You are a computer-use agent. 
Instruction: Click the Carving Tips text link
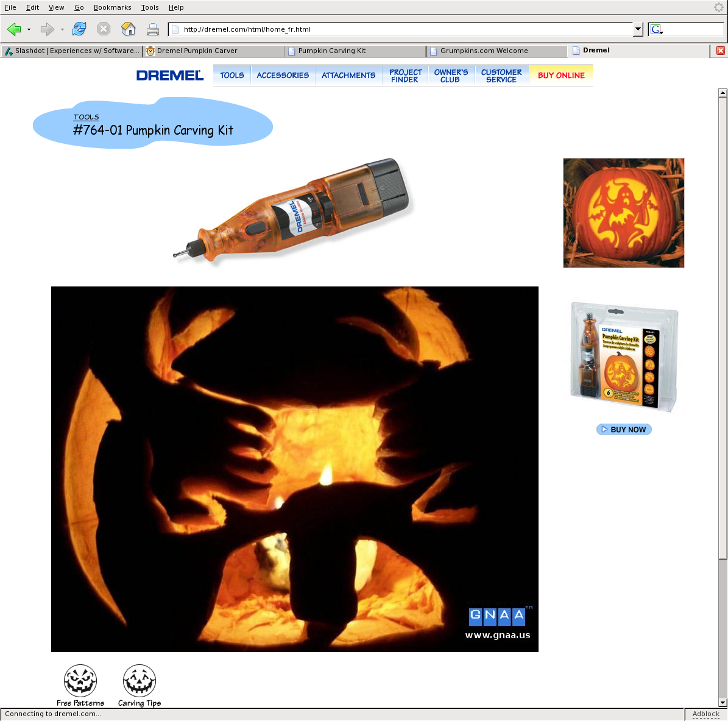(x=140, y=703)
